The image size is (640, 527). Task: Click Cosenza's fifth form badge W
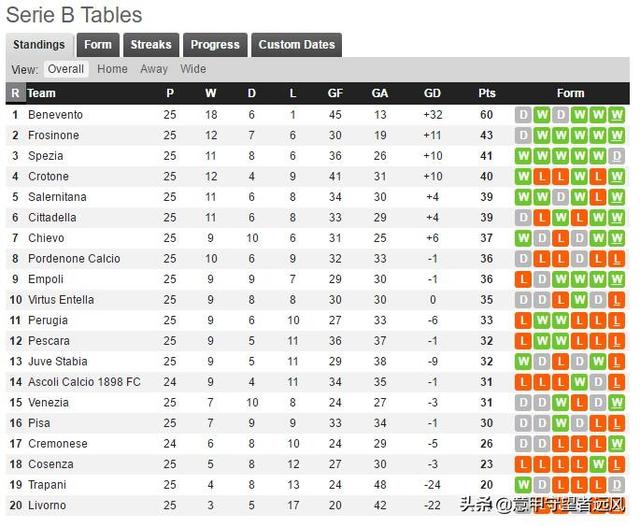click(598, 464)
